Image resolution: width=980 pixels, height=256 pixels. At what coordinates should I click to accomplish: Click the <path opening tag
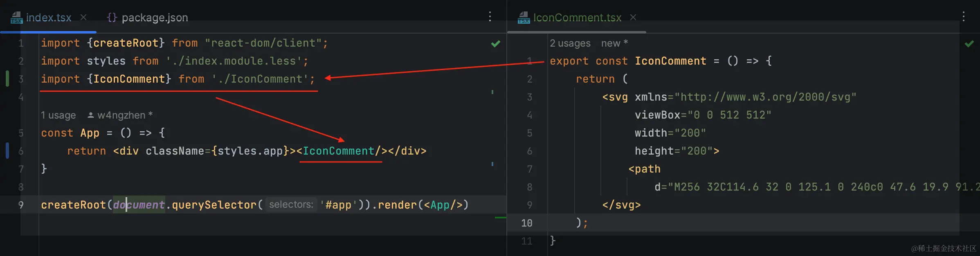[644, 169]
